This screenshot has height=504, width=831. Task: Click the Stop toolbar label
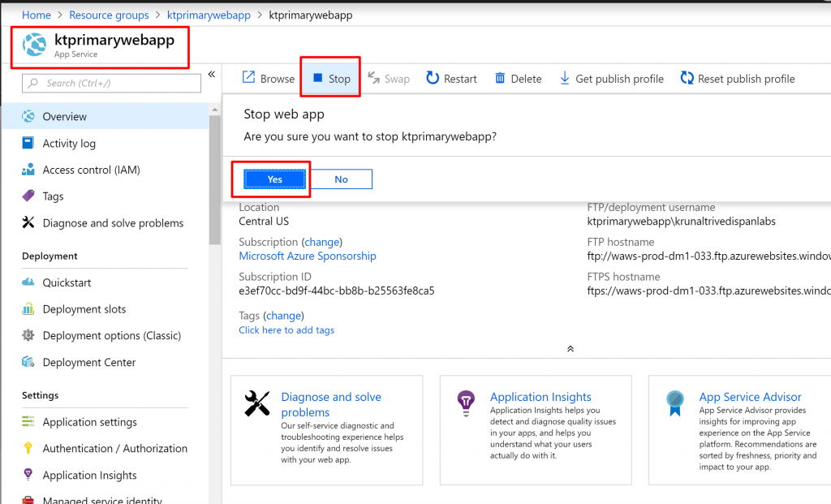[x=339, y=79]
